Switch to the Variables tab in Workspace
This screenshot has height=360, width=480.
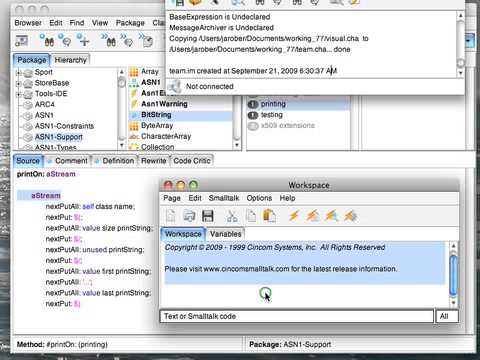[x=225, y=234]
